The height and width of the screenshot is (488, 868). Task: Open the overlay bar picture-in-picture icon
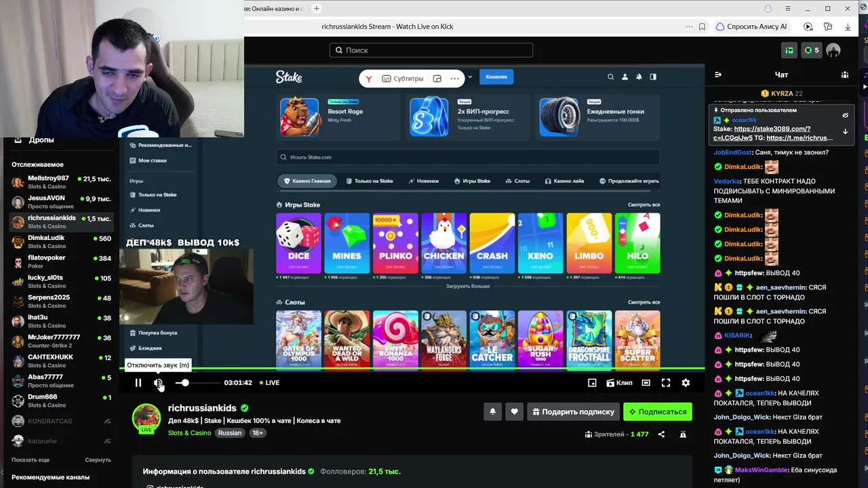click(x=437, y=79)
